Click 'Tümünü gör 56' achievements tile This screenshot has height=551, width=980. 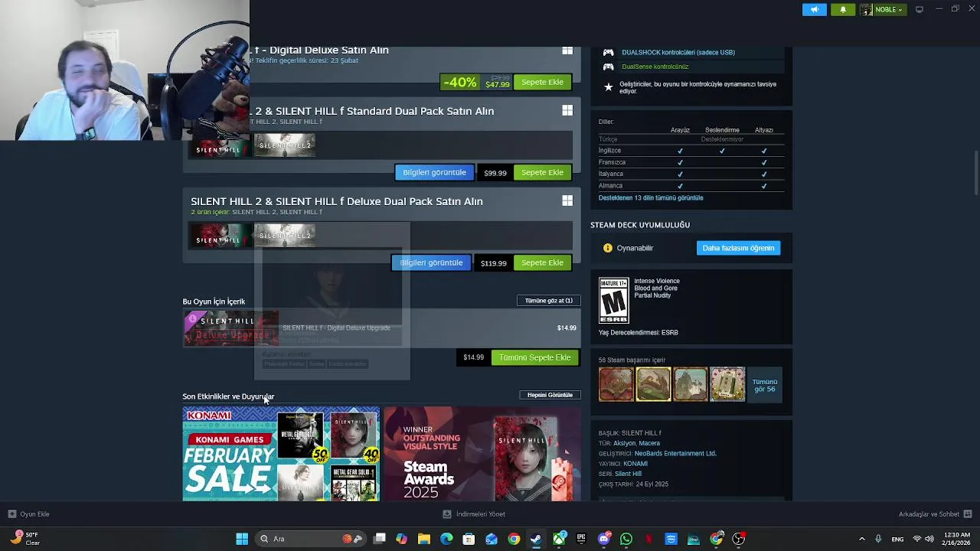764,385
